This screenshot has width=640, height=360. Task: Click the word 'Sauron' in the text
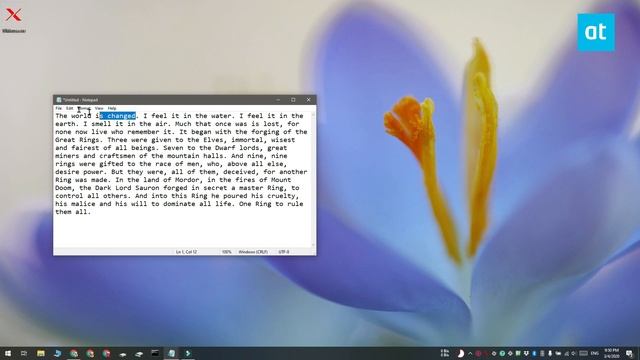point(147,188)
